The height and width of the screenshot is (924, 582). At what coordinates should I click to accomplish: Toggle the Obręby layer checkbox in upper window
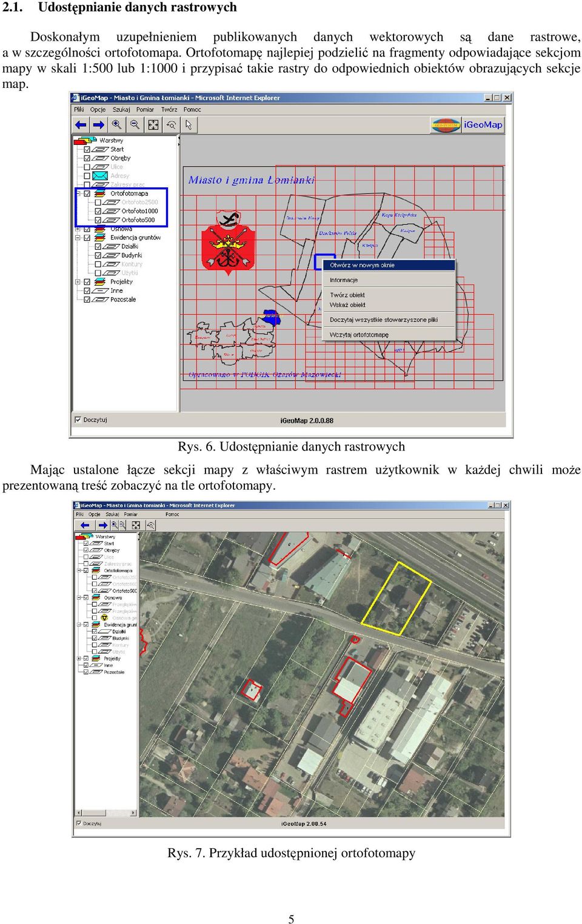(x=87, y=158)
